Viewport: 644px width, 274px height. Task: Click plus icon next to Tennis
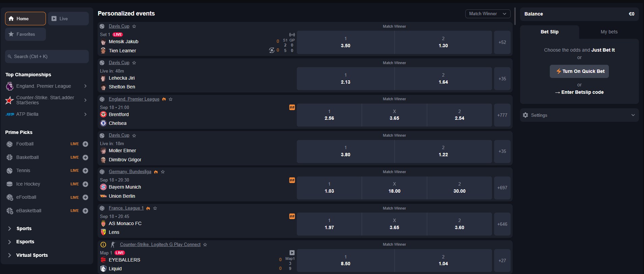(85, 171)
